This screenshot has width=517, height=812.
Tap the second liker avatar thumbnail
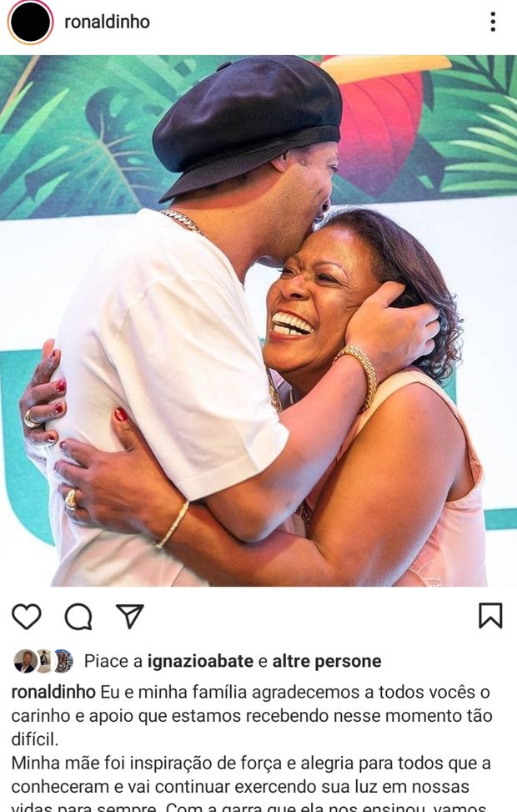tap(44, 661)
